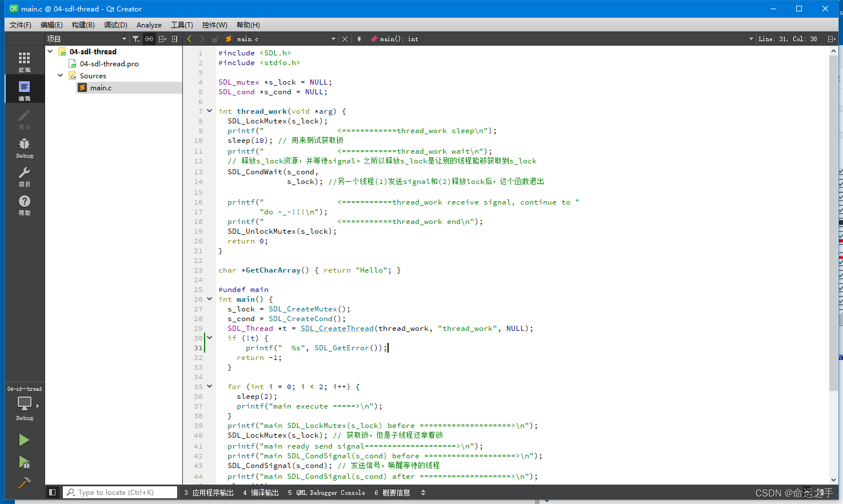
Task: Open the Analyze menu
Action: [x=149, y=25]
